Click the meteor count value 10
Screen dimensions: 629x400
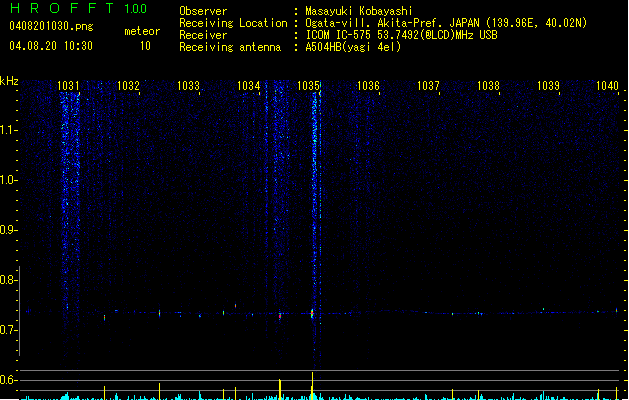(x=145, y=46)
